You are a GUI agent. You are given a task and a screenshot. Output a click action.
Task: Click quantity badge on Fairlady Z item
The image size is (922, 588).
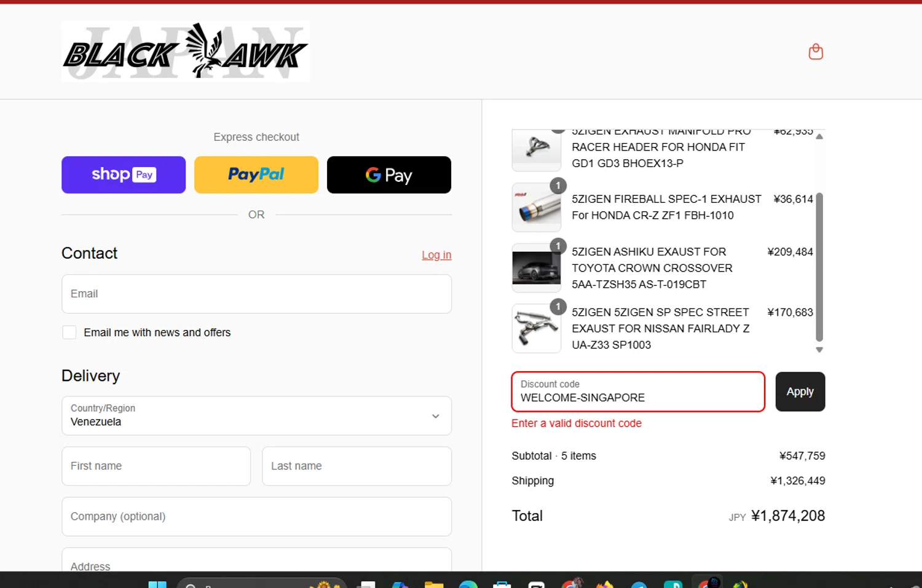558,306
